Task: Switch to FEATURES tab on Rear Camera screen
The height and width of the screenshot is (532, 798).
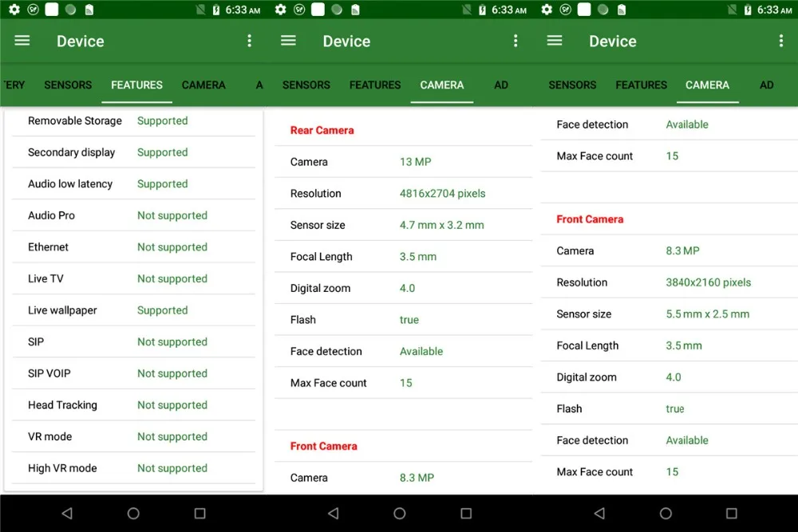Action: pyautogui.click(x=375, y=85)
